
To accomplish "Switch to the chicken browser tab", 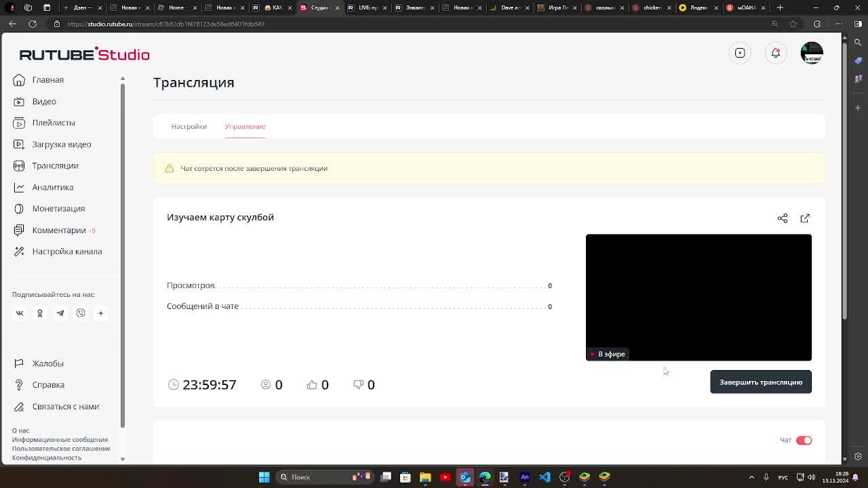I will click(x=651, y=7).
